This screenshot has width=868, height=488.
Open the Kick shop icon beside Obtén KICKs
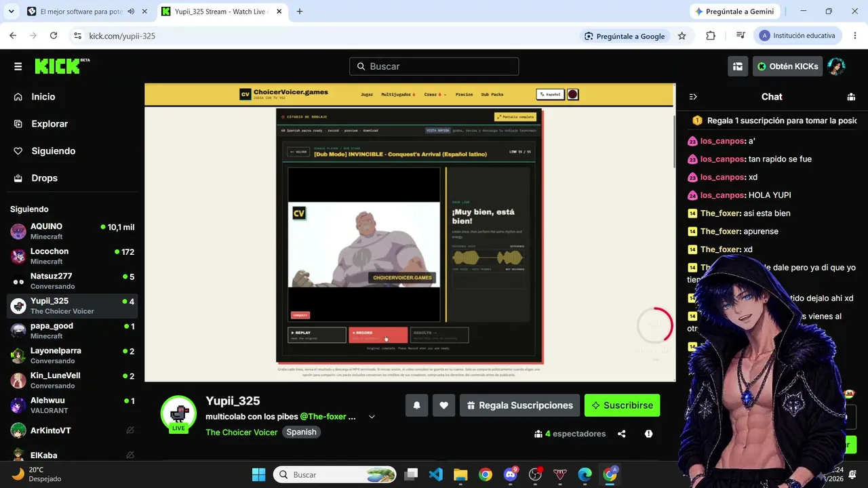coord(738,66)
